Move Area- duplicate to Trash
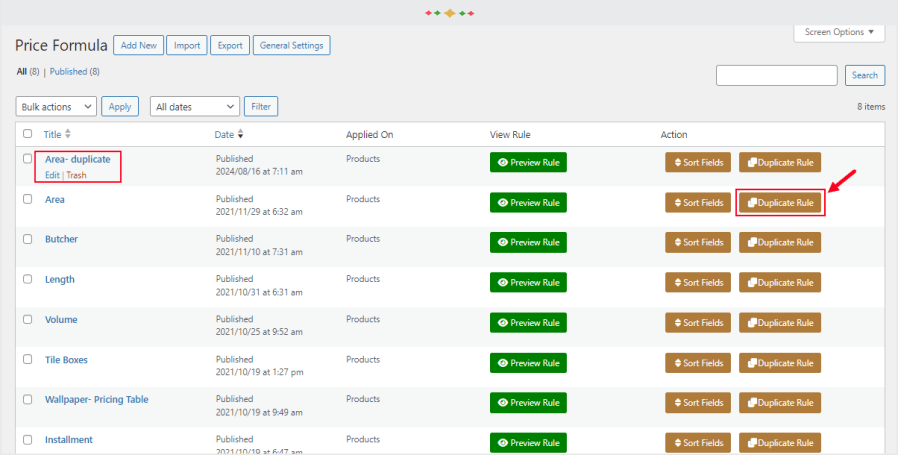Viewport: 898px width, 455px height. [x=76, y=175]
